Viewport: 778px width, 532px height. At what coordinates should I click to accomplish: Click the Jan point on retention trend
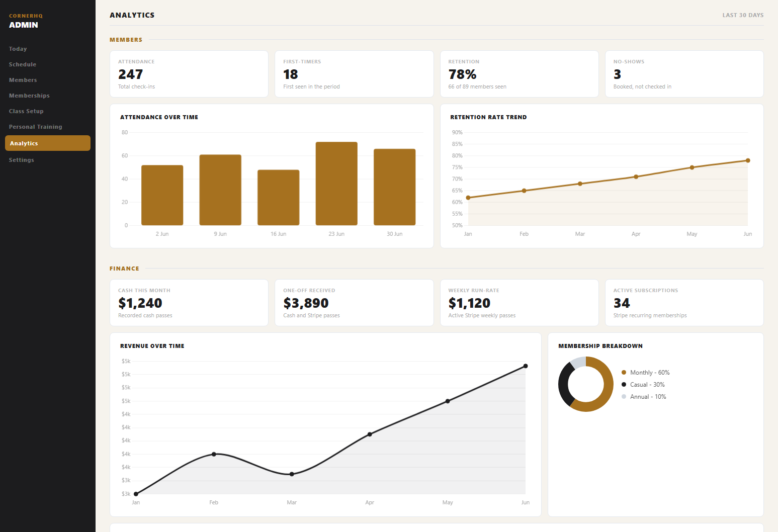[468, 198]
